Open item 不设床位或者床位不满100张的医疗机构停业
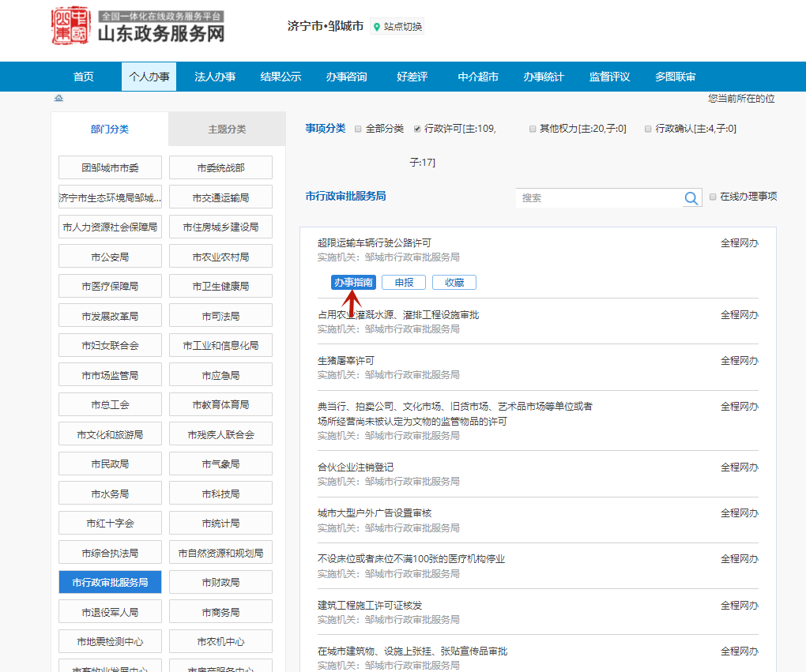The width and height of the screenshot is (806, 672). (x=411, y=559)
